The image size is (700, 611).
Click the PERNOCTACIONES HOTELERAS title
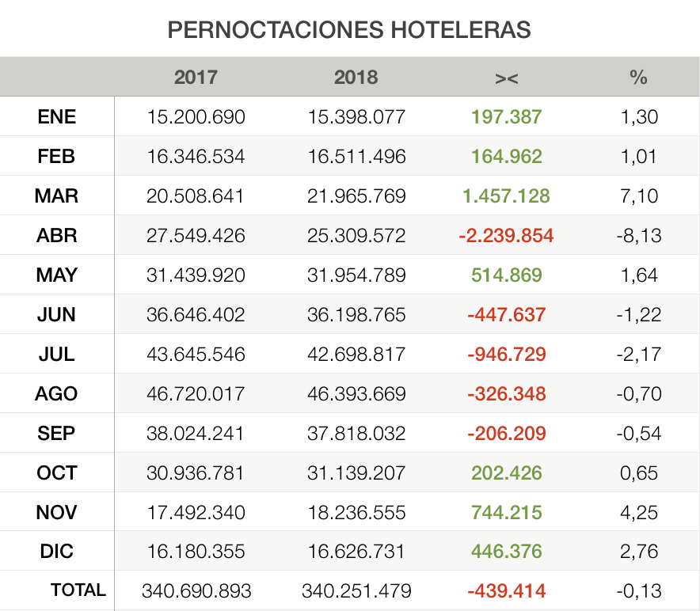tap(349, 30)
